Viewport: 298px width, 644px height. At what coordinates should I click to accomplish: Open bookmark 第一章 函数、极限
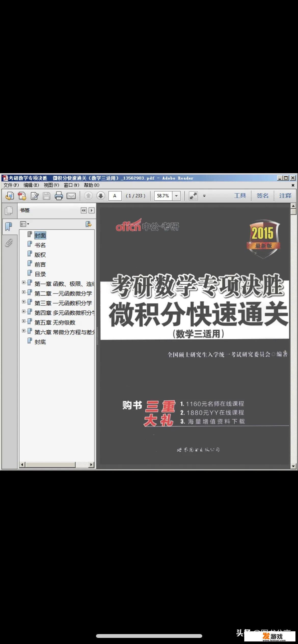click(x=64, y=284)
